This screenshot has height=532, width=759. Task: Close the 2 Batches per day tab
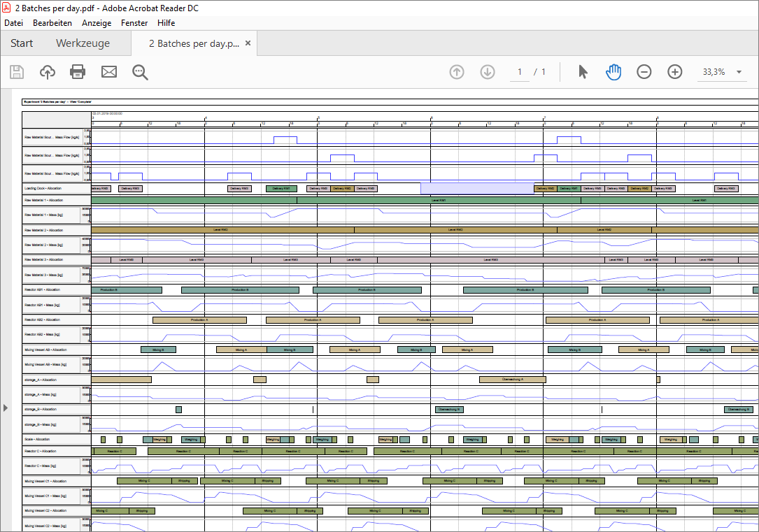[x=248, y=43]
